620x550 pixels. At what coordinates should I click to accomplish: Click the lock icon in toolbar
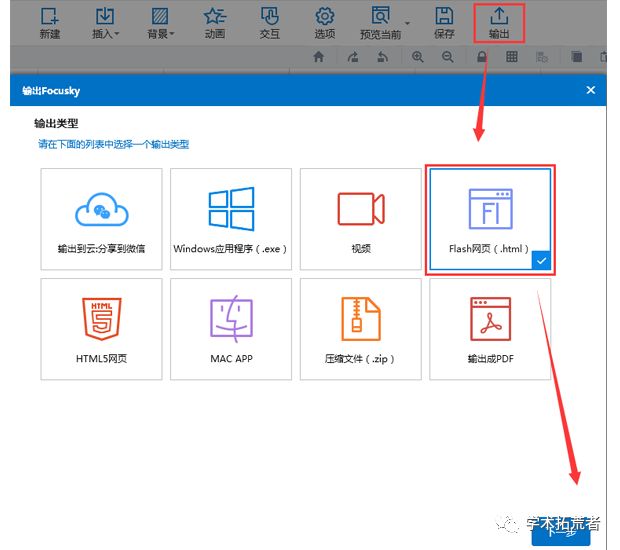(482, 57)
